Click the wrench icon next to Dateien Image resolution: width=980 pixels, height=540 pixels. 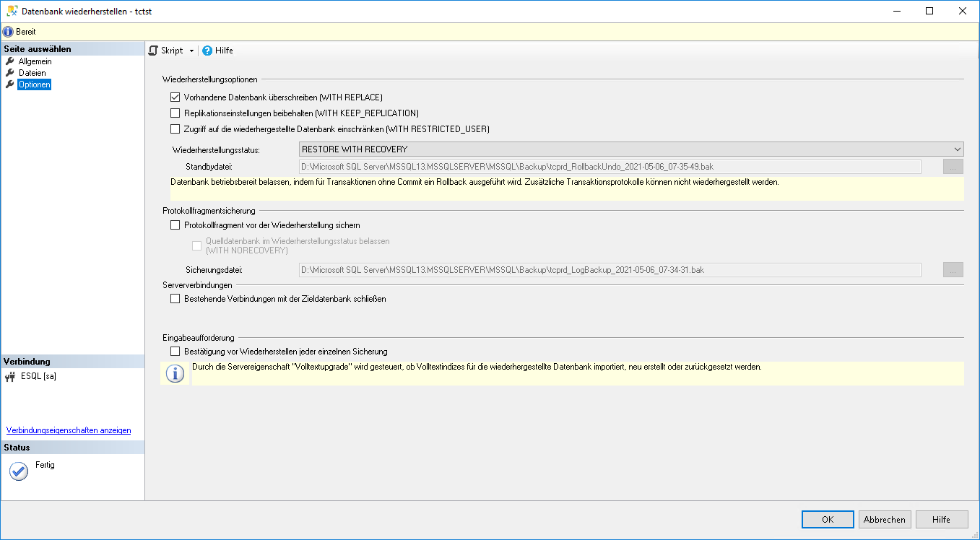[x=10, y=73]
